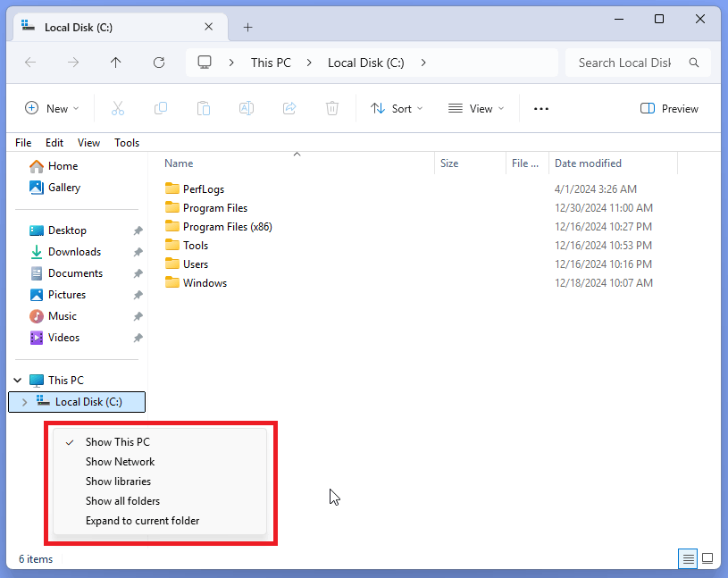Go up one level with up arrow

(115, 63)
